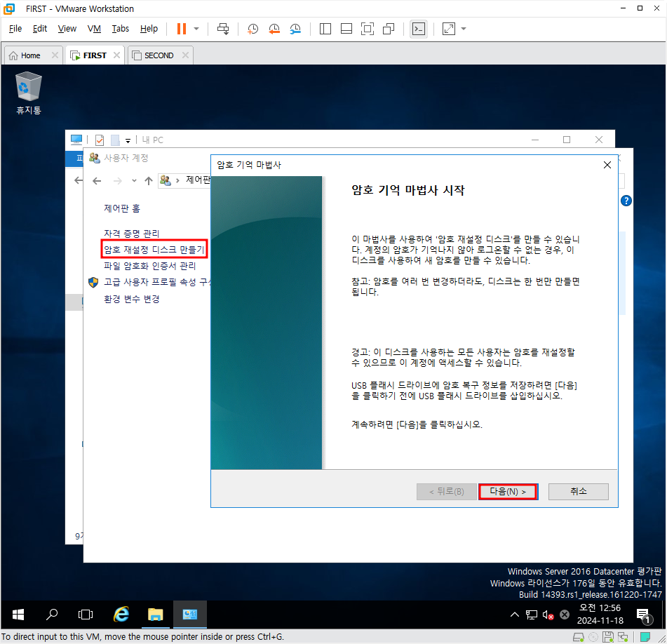Open Manage your credentials link
This screenshot has height=644, width=667.
tap(131, 233)
